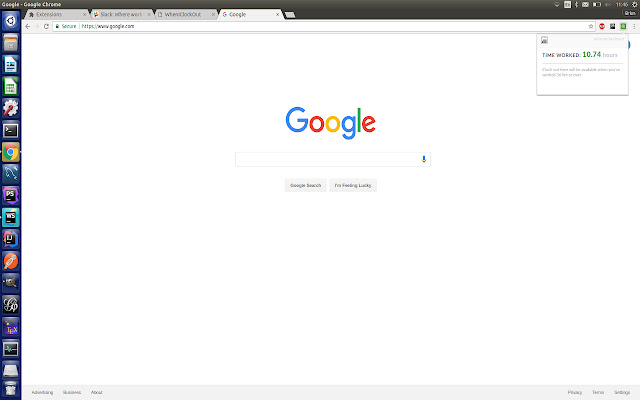640x400 pixels.
Task: Close the Google tab
Action: pyautogui.click(x=278, y=14)
